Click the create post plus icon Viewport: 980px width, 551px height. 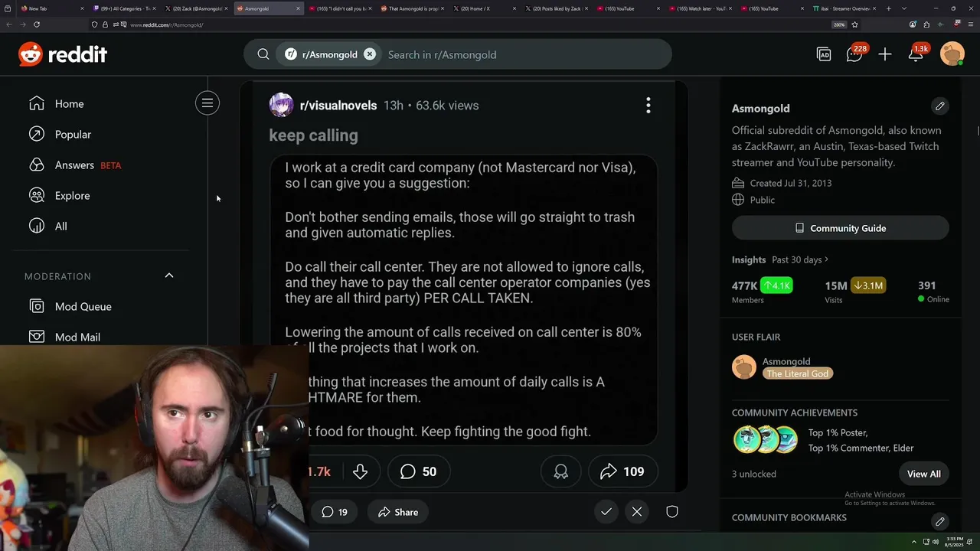pyautogui.click(x=885, y=54)
